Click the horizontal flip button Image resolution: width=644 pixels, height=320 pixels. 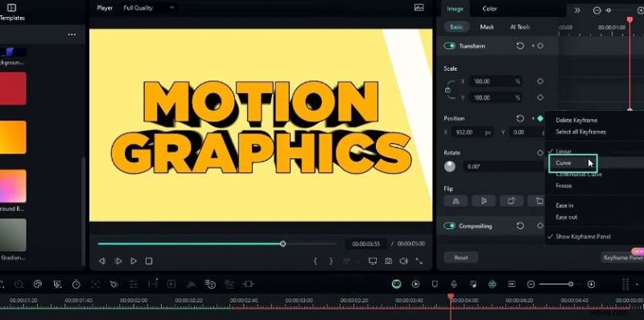456,201
